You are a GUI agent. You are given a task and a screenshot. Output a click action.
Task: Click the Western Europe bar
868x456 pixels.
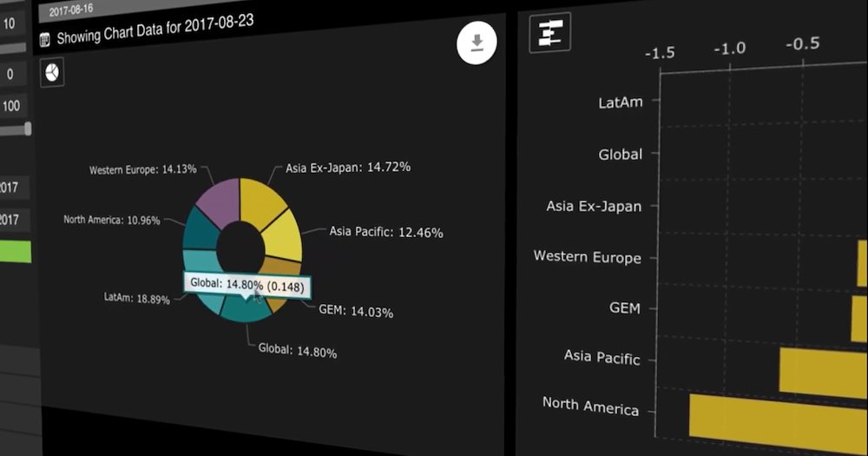point(863,262)
